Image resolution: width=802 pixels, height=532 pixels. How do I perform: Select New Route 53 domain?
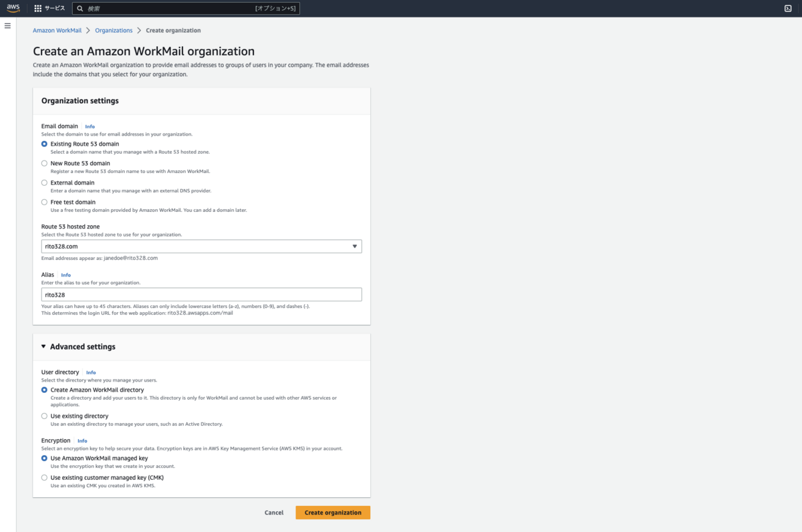pos(44,163)
